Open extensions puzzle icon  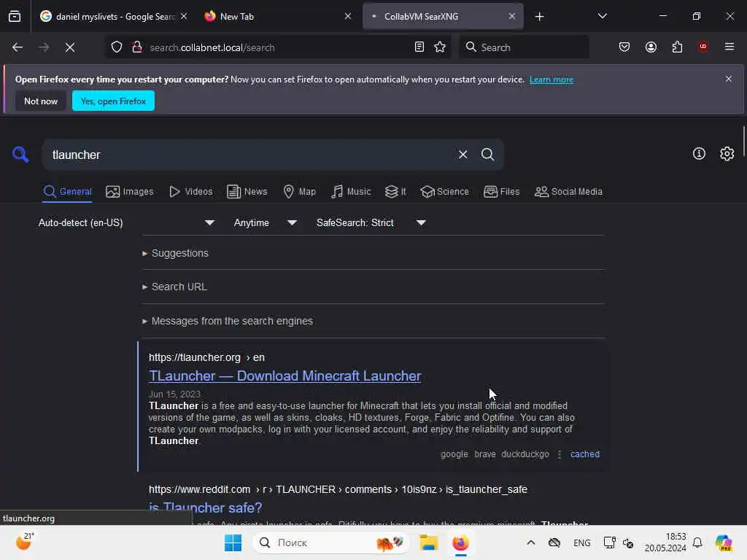point(678,47)
